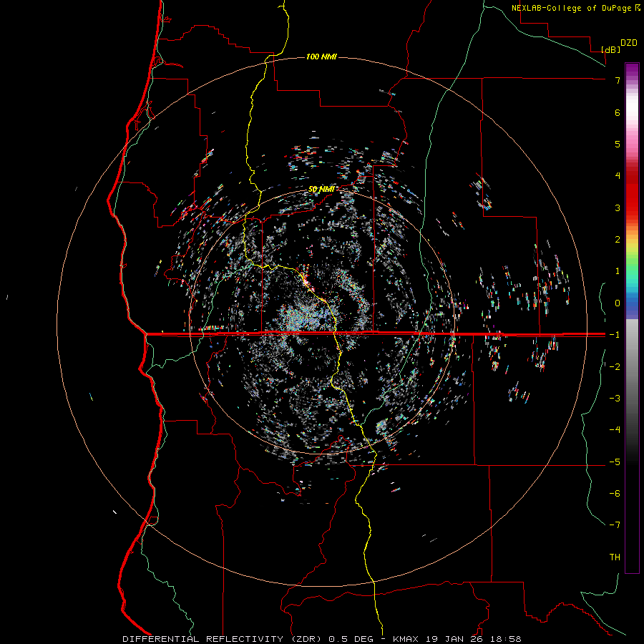This screenshot has height=644, width=644.
Task: Click the 0 dB tick label on colorbar
Action: (x=618, y=303)
